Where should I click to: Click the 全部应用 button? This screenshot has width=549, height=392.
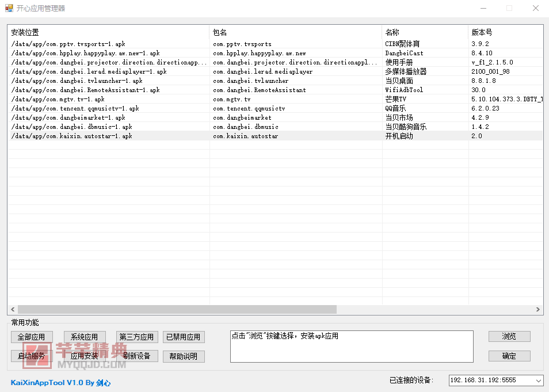[32, 337]
